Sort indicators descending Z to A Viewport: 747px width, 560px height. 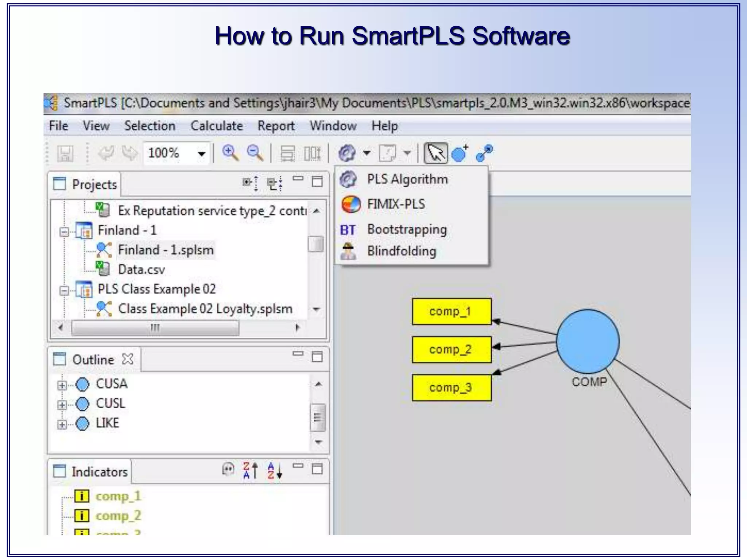pos(250,470)
